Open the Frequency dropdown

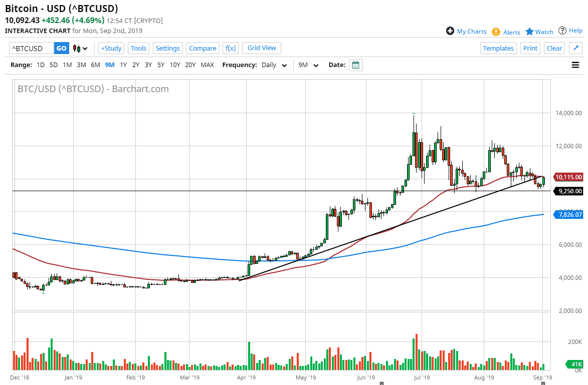274,65
